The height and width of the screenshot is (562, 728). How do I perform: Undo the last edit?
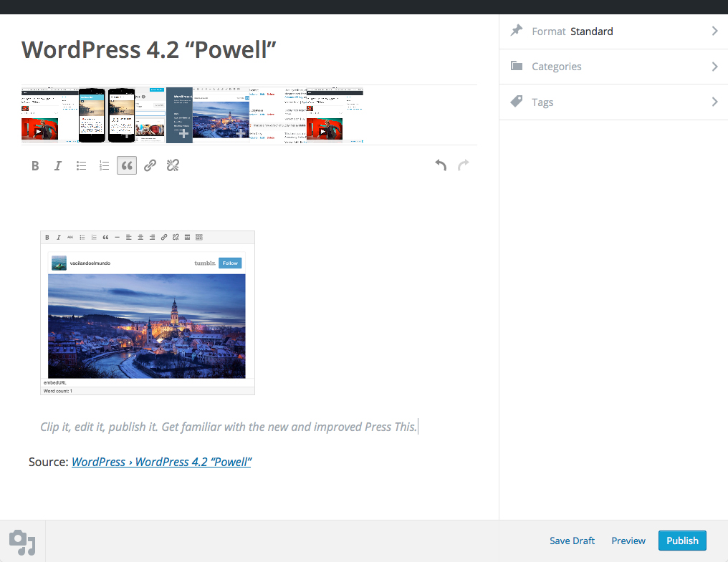[441, 165]
